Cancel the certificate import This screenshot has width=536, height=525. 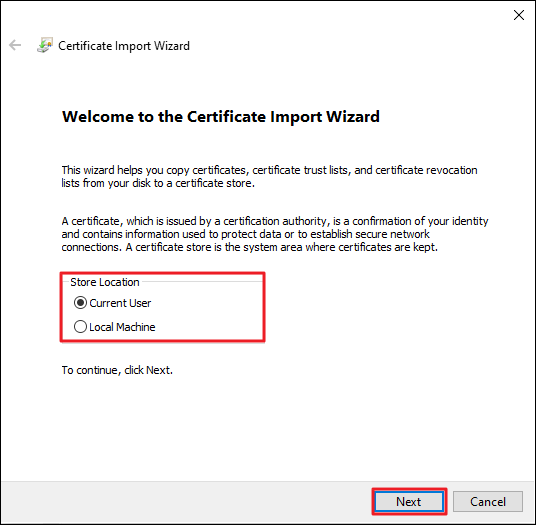(x=488, y=501)
